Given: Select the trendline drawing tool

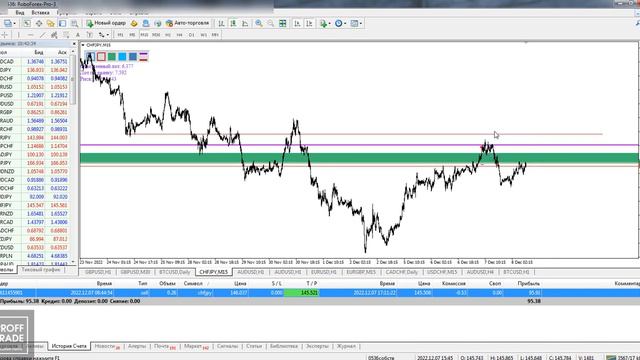Looking at the screenshot, I should (x=42, y=35).
